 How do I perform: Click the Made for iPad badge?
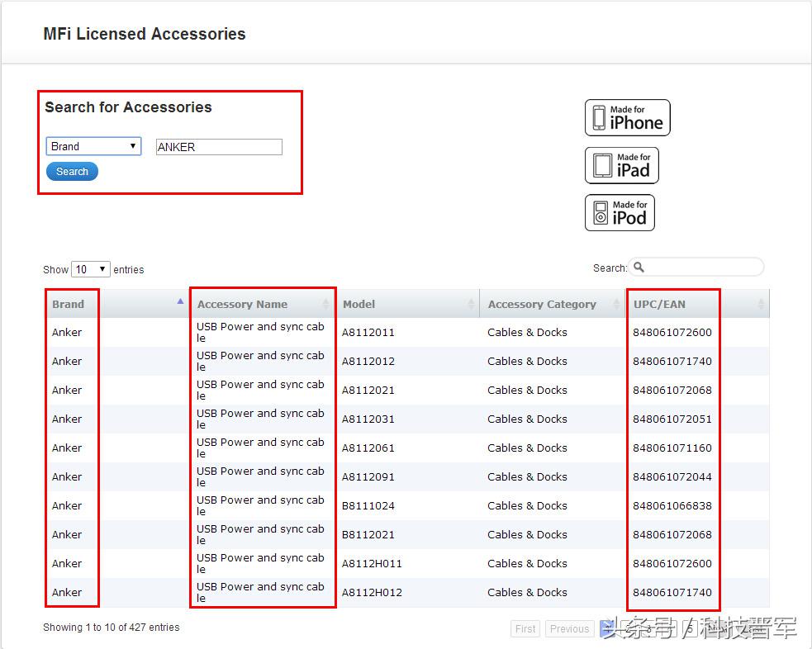coord(621,165)
